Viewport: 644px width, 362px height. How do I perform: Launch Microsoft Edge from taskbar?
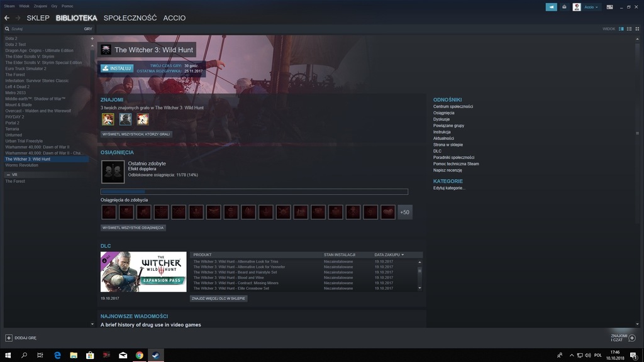tap(57, 356)
